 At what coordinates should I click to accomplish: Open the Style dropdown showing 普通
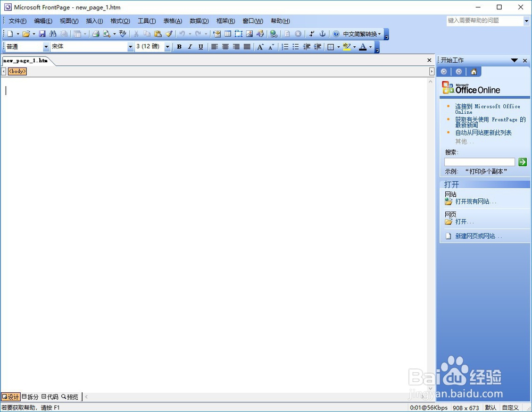coord(46,47)
